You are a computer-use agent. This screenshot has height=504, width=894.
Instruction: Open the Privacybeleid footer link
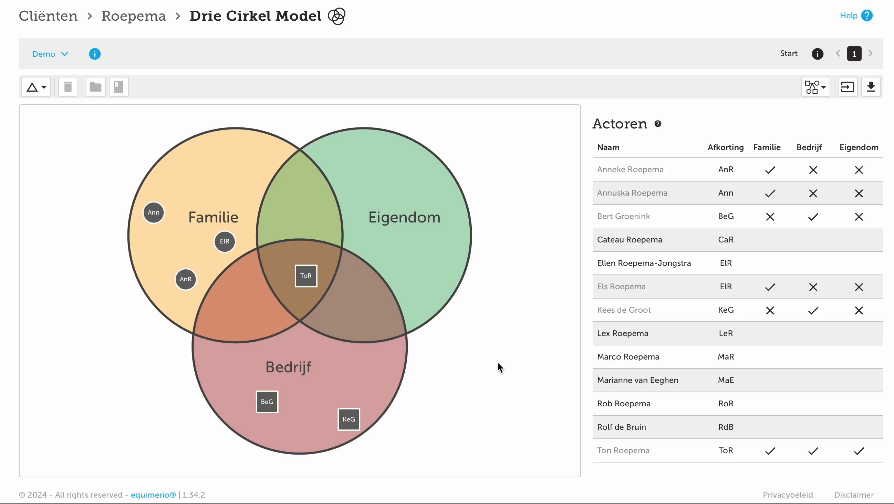click(x=787, y=495)
